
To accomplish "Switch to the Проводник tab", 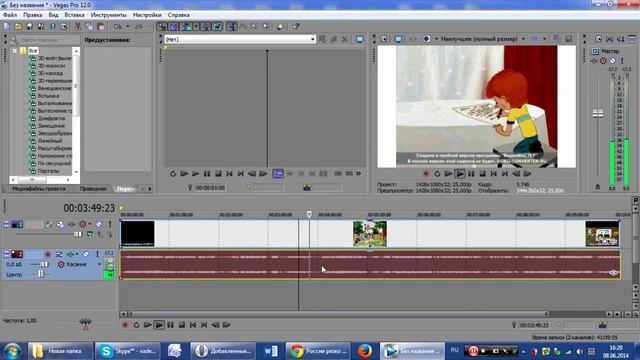I will click(x=93, y=189).
